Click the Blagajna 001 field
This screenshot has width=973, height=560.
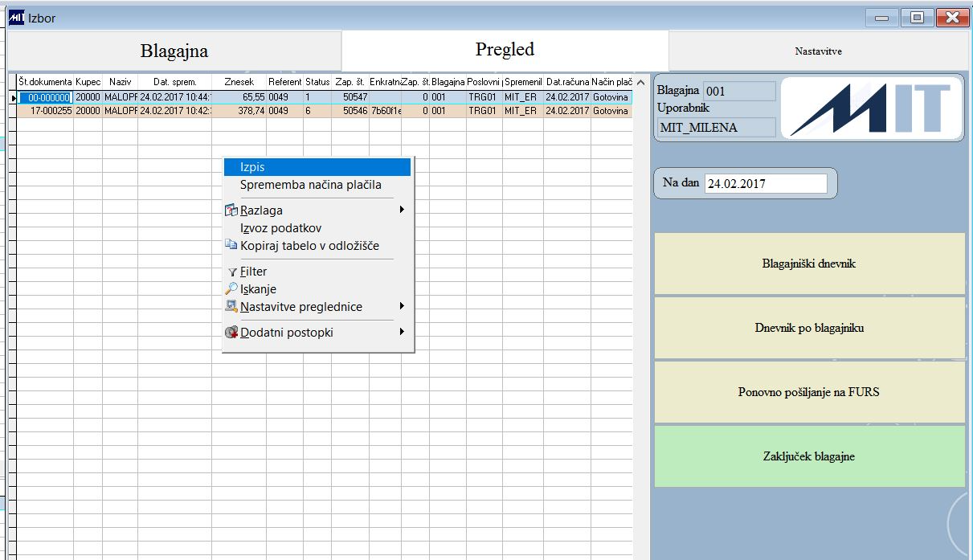739,91
